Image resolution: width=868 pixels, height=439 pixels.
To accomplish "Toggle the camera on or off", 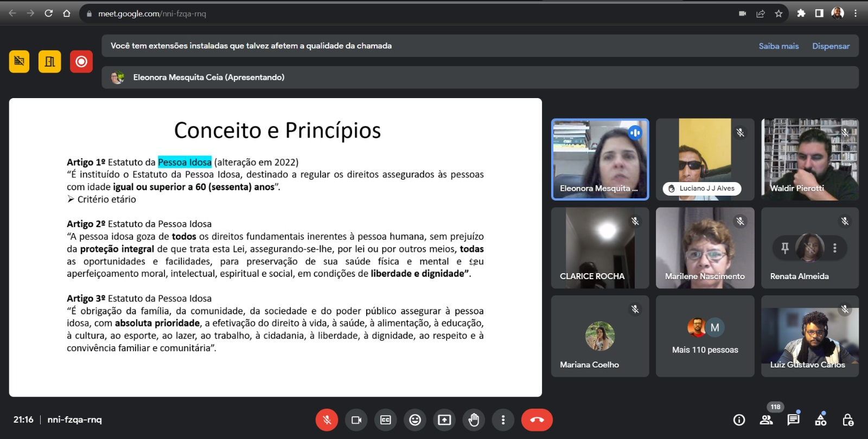I will tap(356, 420).
